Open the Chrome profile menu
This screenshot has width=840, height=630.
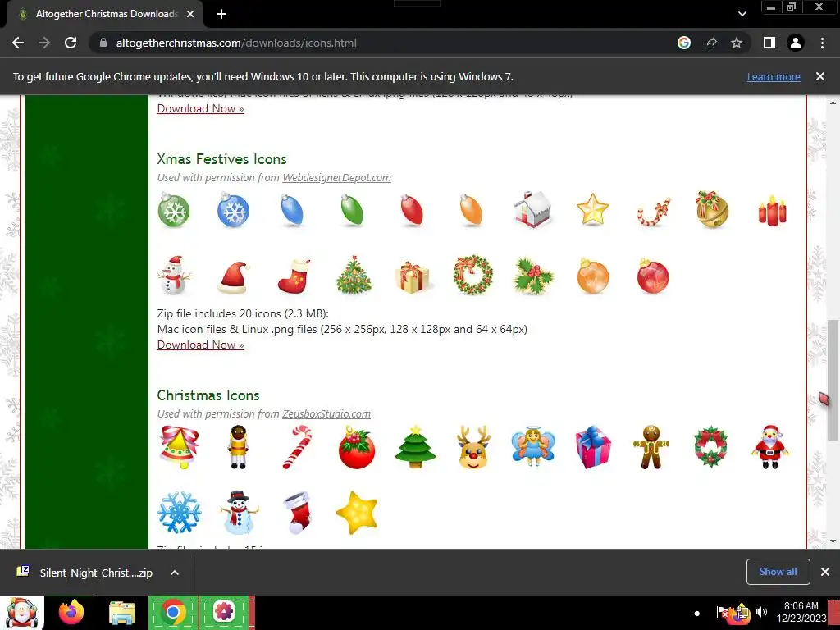point(796,43)
